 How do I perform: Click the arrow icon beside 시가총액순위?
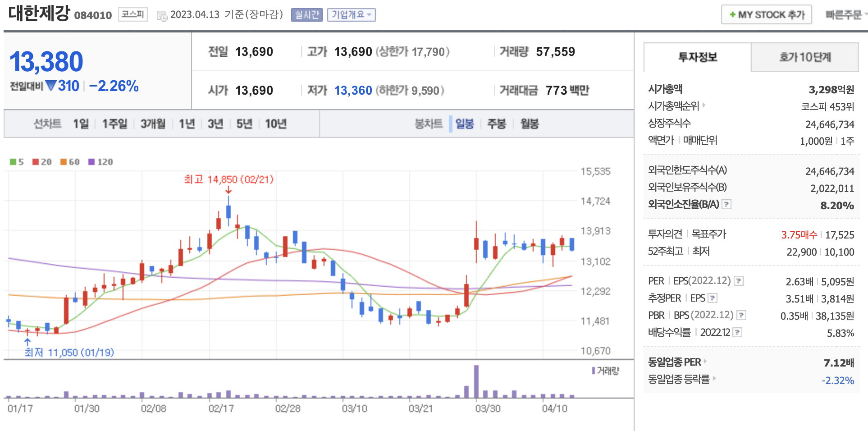pyautogui.click(x=704, y=105)
